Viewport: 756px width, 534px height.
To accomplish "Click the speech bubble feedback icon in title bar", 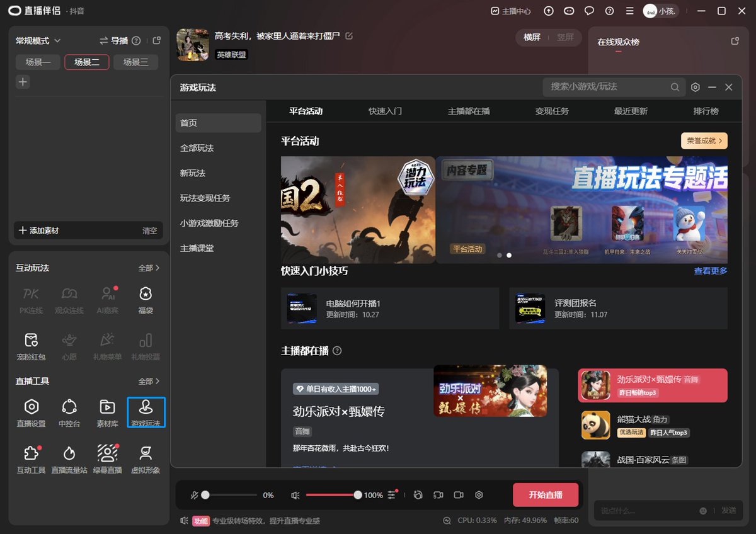I will coord(589,11).
